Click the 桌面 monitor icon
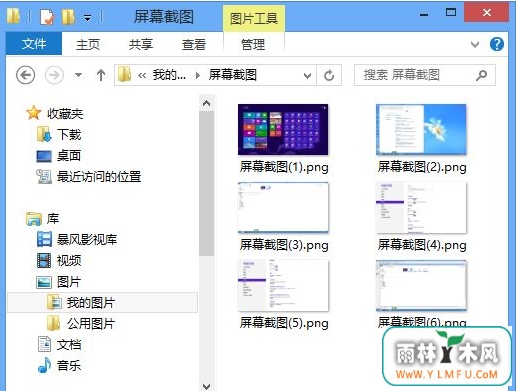This screenshot has height=391, width=517. tap(44, 156)
